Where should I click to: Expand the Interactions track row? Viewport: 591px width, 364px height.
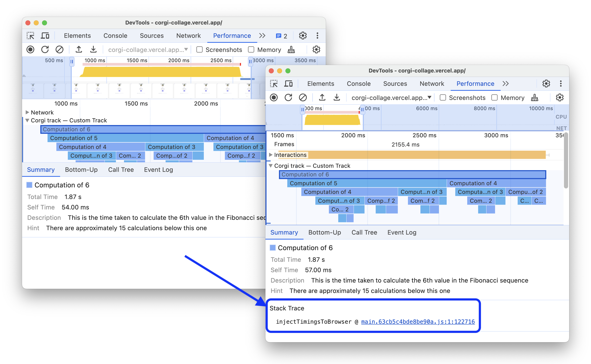[x=272, y=154]
